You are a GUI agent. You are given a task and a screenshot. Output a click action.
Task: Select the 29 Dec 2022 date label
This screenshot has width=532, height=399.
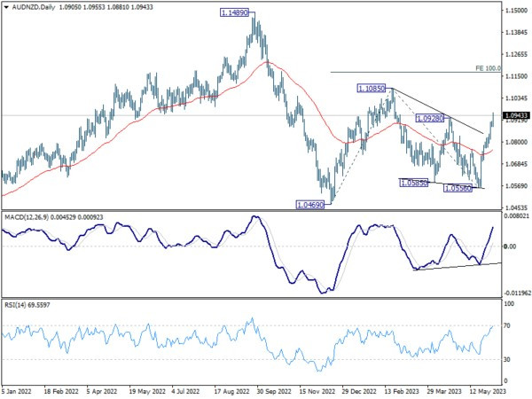(x=359, y=391)
